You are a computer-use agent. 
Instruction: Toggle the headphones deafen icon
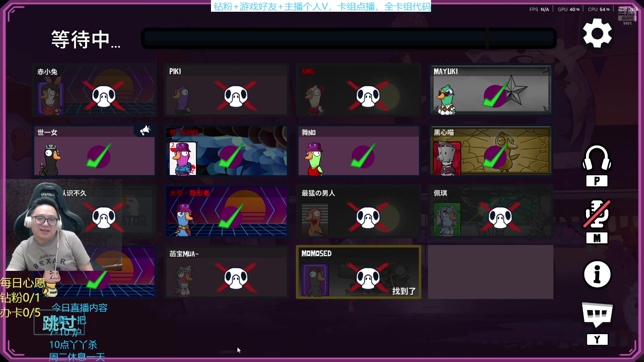[597, 158]
